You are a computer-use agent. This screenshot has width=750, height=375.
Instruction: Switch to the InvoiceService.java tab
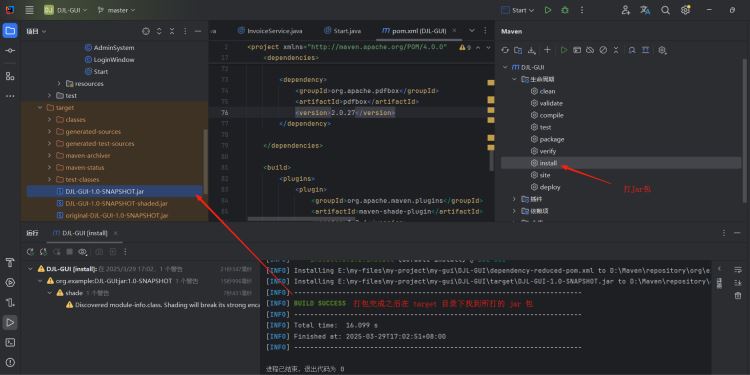coord(270,31)
